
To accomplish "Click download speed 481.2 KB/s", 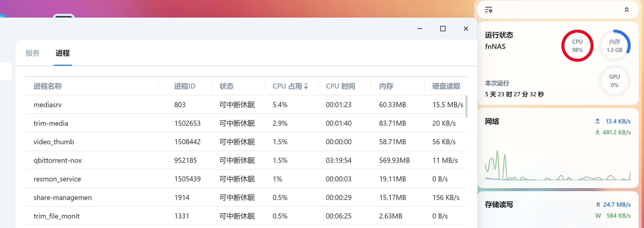I will pos(616,132).
